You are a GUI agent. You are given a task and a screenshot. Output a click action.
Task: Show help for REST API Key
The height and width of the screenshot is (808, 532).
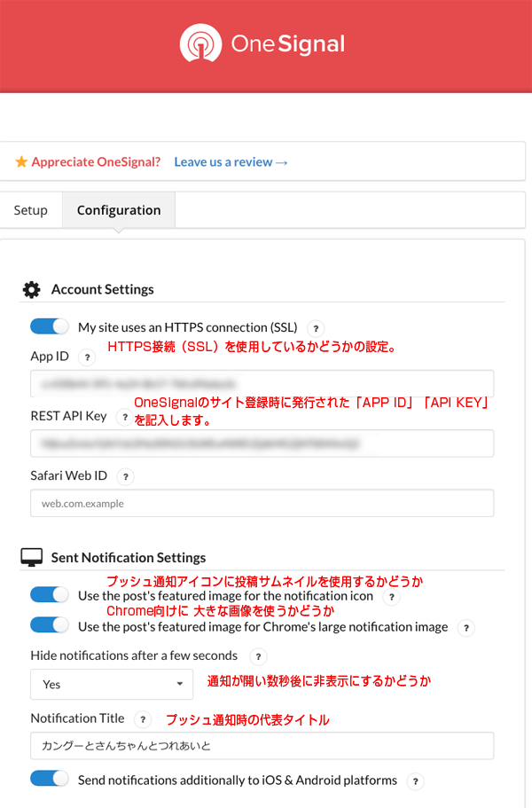(x=124, y=417)
